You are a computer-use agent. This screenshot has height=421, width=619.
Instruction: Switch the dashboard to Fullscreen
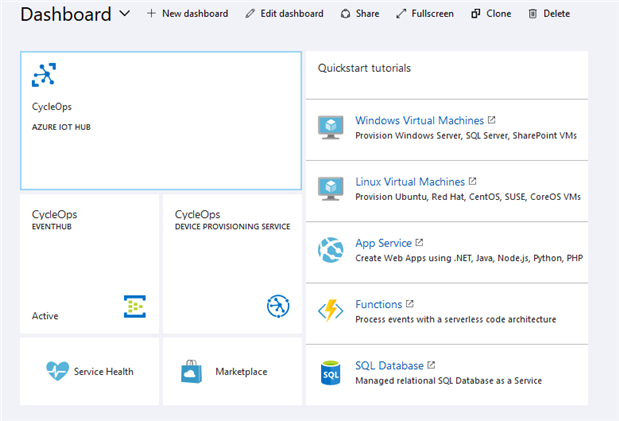click(424, 14)
